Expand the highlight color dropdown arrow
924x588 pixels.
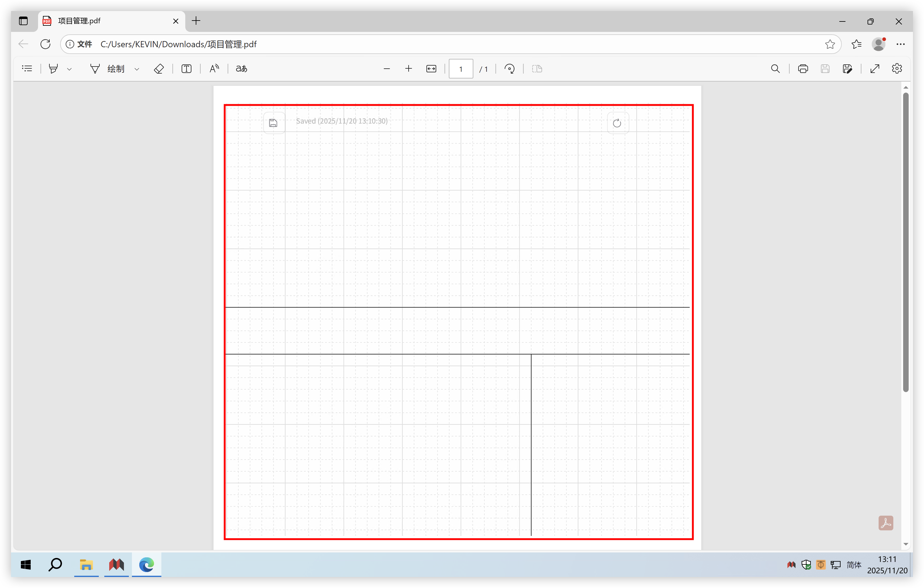click(x=69, y=69)
